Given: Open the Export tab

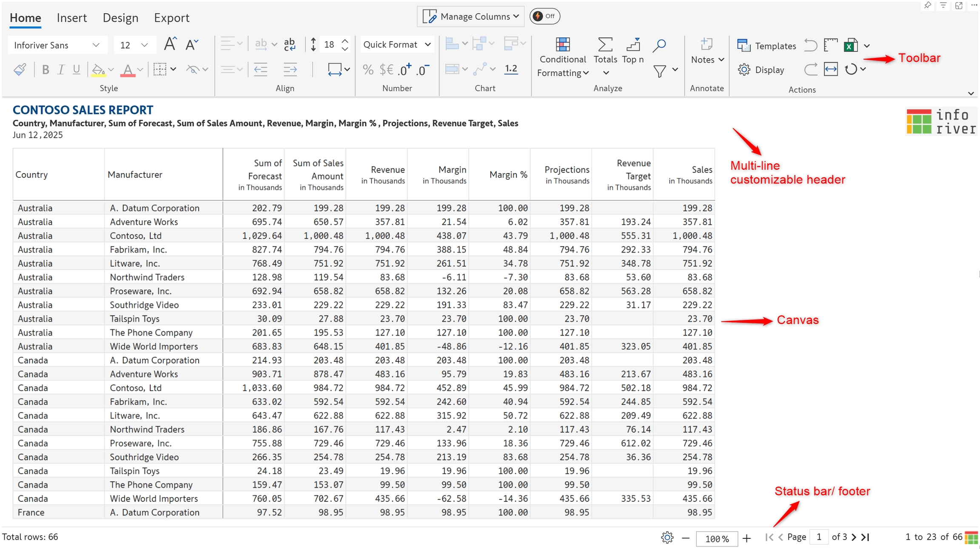Looking at the screenshot, I should click(x=171, y=18).
